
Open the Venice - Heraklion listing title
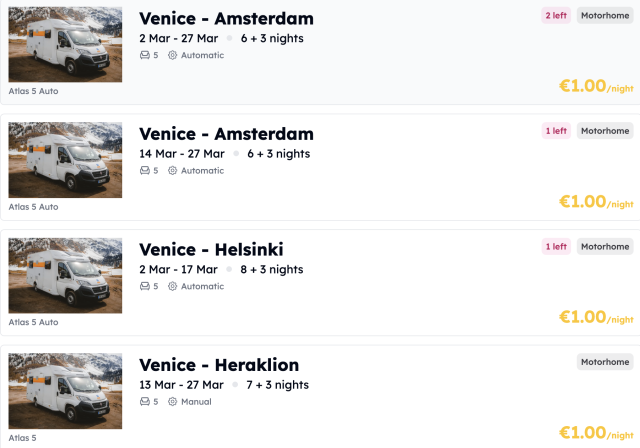219,365
